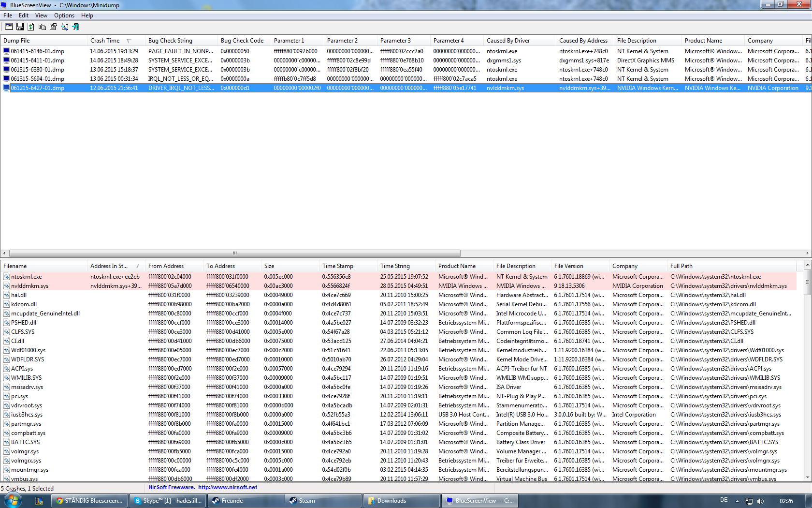Open the Edit menu
This screenshot has height=508, width=812.
24,15
